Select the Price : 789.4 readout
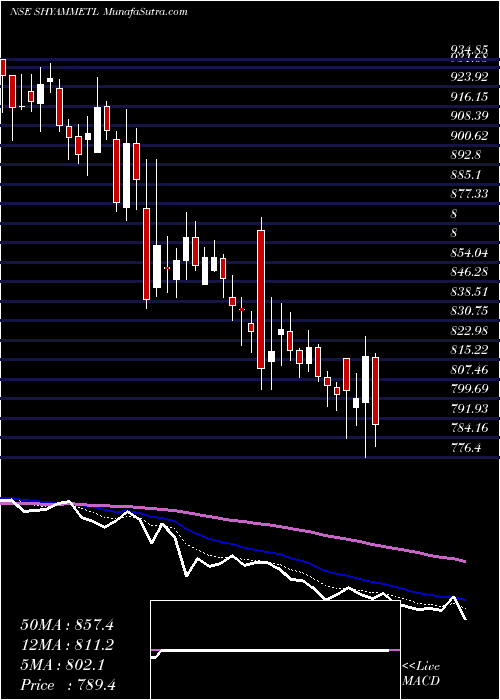 68,685
